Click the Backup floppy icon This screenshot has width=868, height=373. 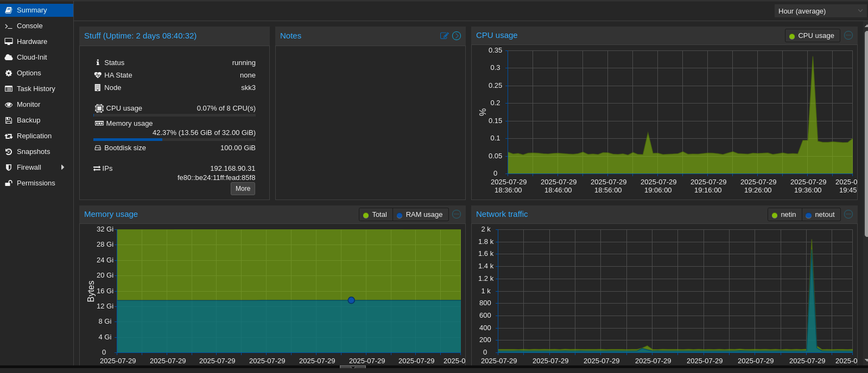9,120
